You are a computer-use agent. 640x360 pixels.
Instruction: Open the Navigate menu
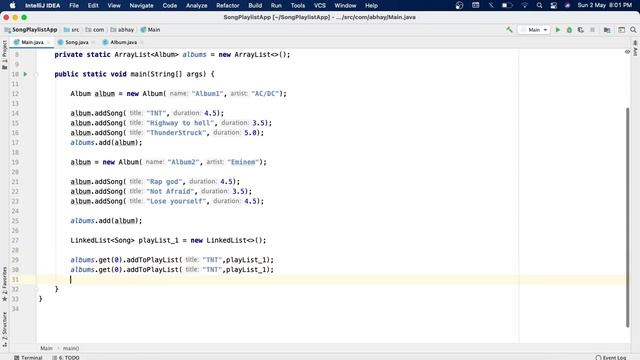tap(141, 6)
